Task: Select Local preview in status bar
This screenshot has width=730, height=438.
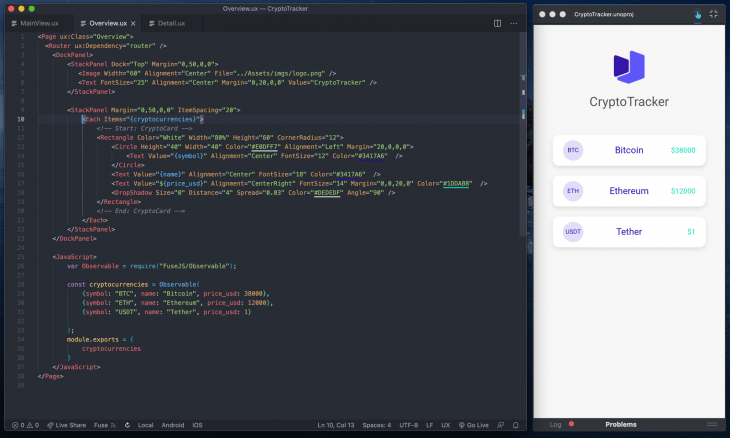Action: [x=145, y=425]
